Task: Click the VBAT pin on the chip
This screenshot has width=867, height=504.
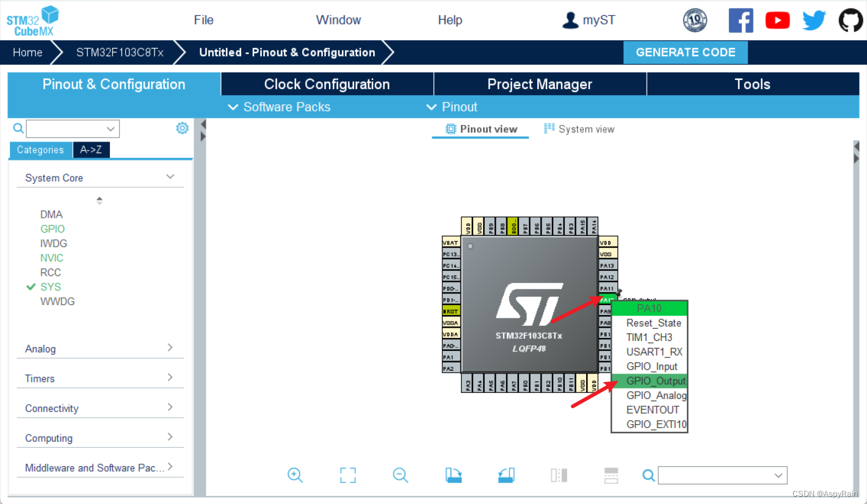Action: tap(451, 242)
